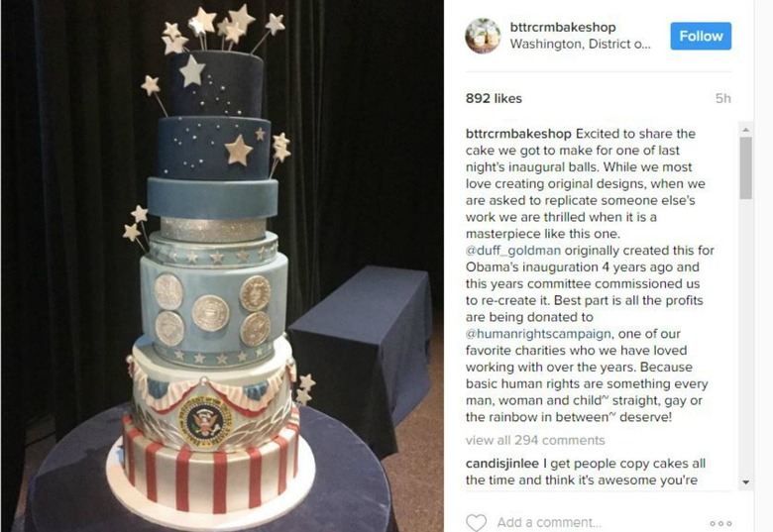Follow the bttrcrmbakeshop account
The height and width of the screenshot is (532, 773).
[x=701, y=36]
